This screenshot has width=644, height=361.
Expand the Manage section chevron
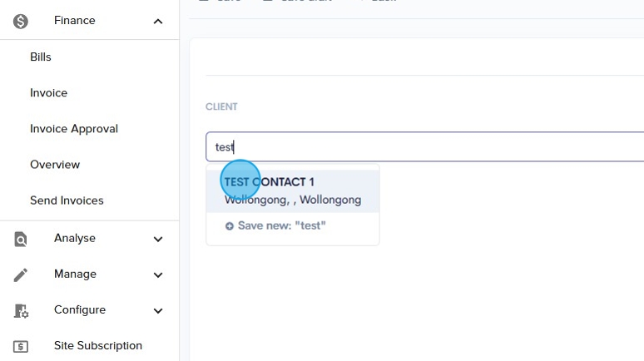(x=158, y=274)
